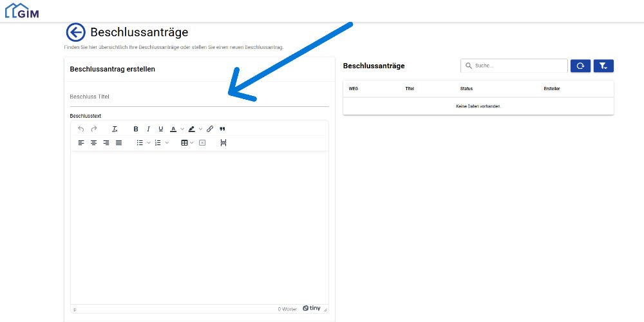Viewport: 644px width, 322px height.
Task: Click the back arrow next to Beschlussanträge
Action: (75, 32)
